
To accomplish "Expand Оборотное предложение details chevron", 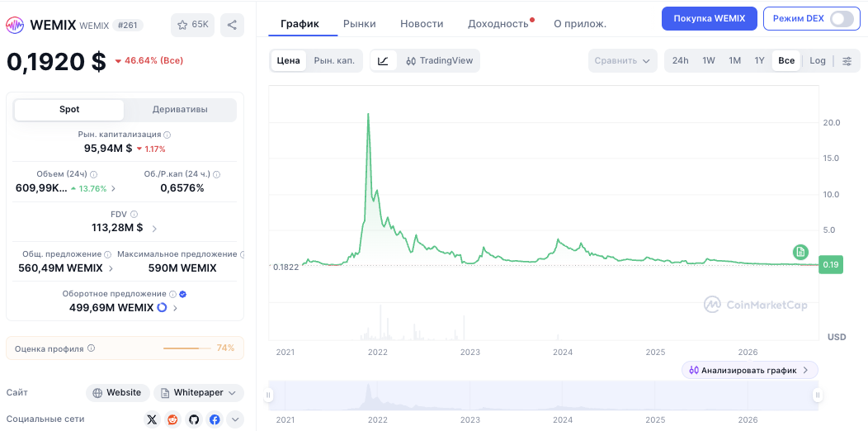I will pyautogui.click(x=175, y=308).
